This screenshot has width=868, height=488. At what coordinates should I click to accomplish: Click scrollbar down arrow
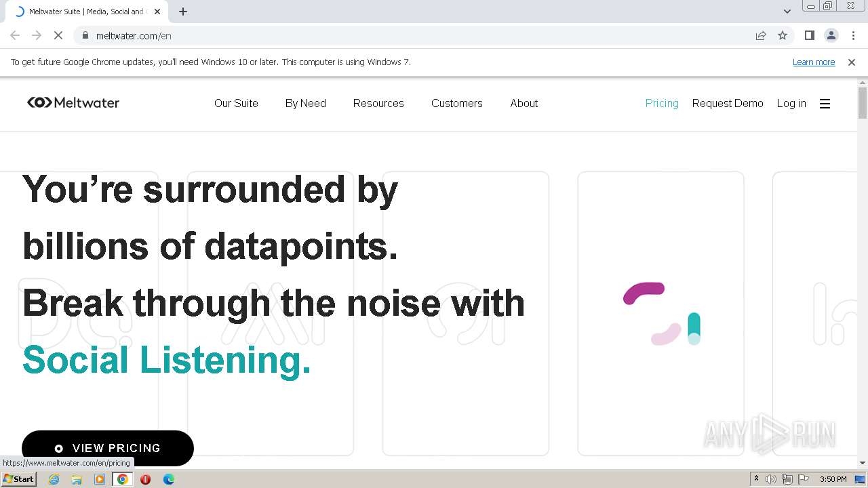tap(863, 463)
